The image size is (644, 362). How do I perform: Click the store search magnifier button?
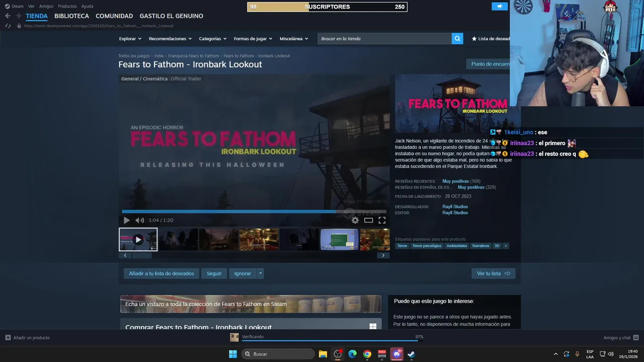click(x=457, y=39)
